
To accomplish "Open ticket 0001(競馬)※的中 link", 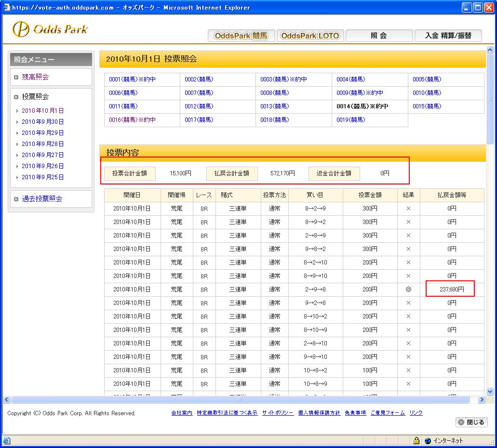I will [132, 79].
